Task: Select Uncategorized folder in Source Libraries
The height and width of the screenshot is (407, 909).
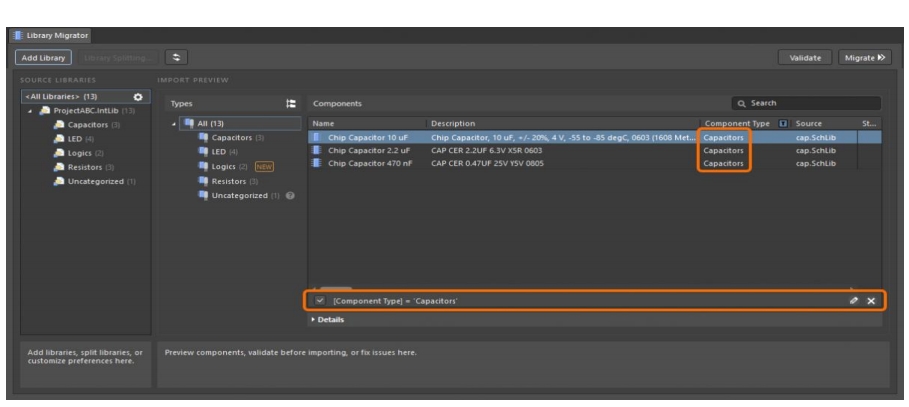Action: (x=95, y=181)
